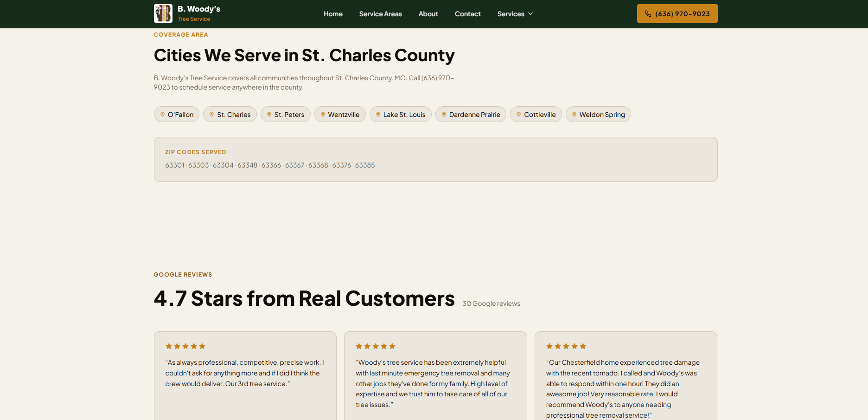The width and height of the screenshot is (868, 420).
Task: Click 'Cities We Serve in St. Charles County' heading
Action: pyautogui.click(x=304, y=56)
